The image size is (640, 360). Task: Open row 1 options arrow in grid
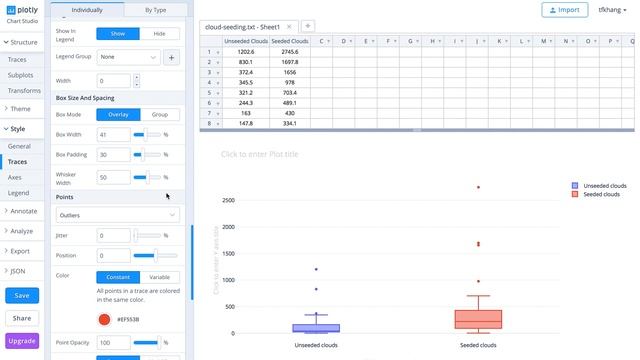pos(218,52)
